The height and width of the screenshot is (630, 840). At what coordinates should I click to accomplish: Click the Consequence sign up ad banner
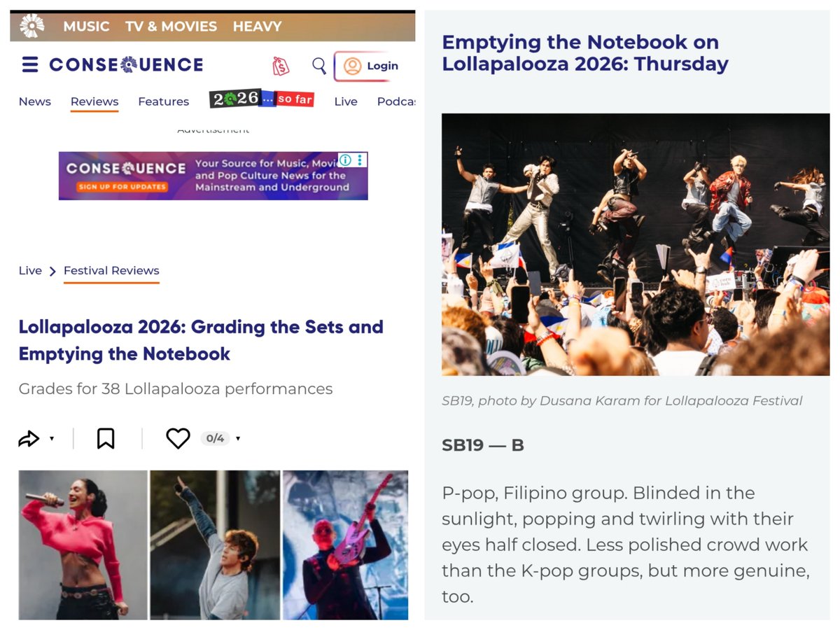click(213, 176)
